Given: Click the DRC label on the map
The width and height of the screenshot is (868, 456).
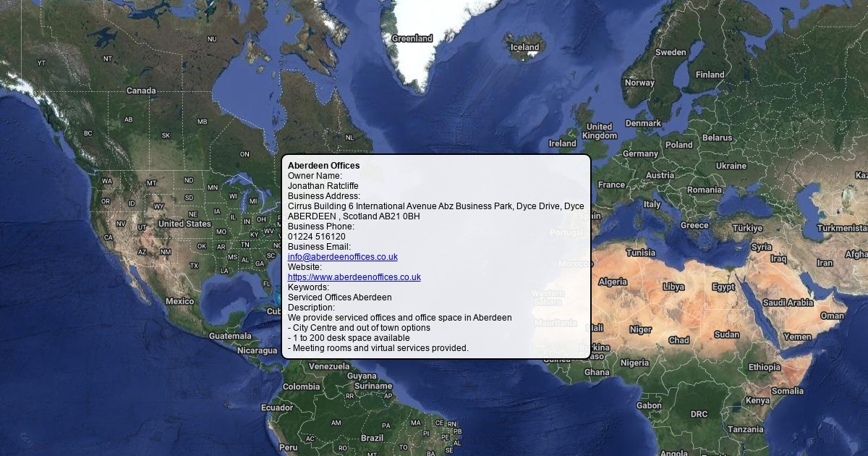Looking at the screenshot, I should point(699,414).
